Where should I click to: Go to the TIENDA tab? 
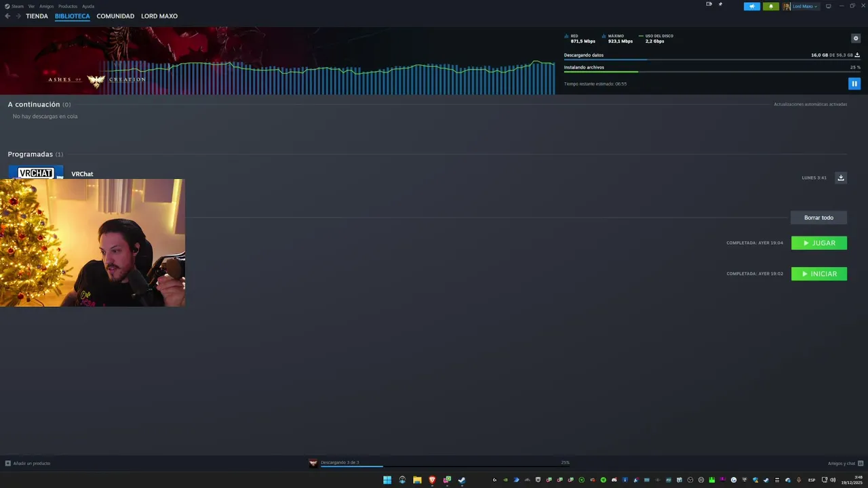point(37,16)
